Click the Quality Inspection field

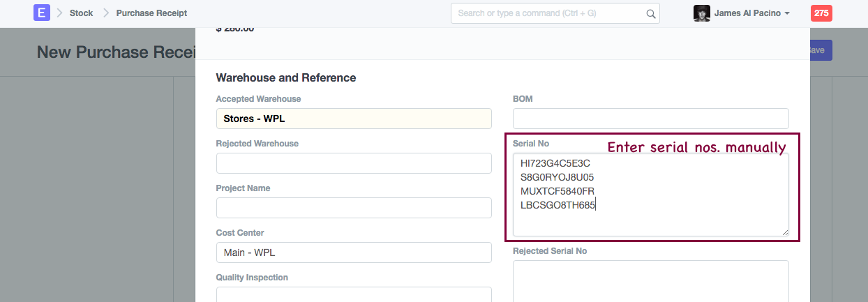coord(354,294)
